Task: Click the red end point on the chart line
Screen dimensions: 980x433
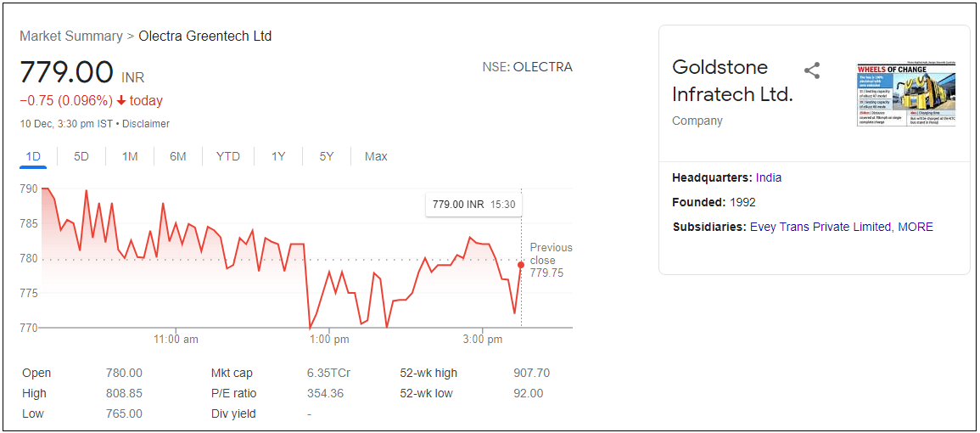Action: (521, 265)
